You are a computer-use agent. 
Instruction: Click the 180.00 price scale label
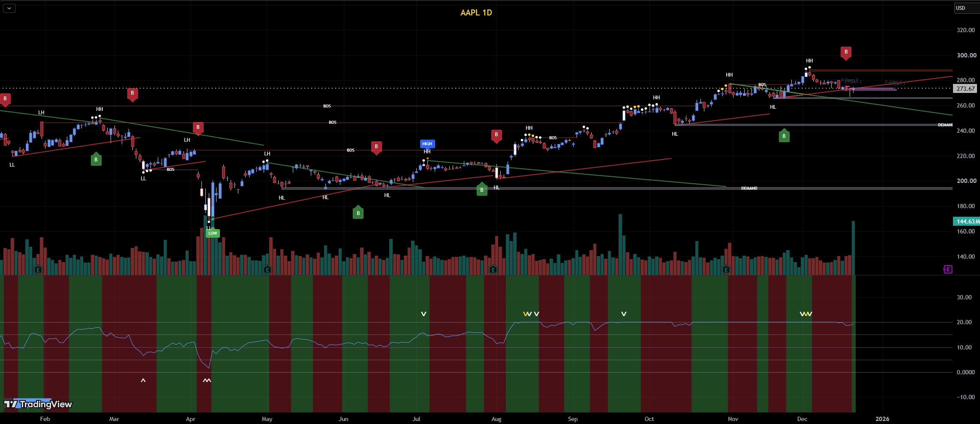pyautogui.click(x=966, y=206)
